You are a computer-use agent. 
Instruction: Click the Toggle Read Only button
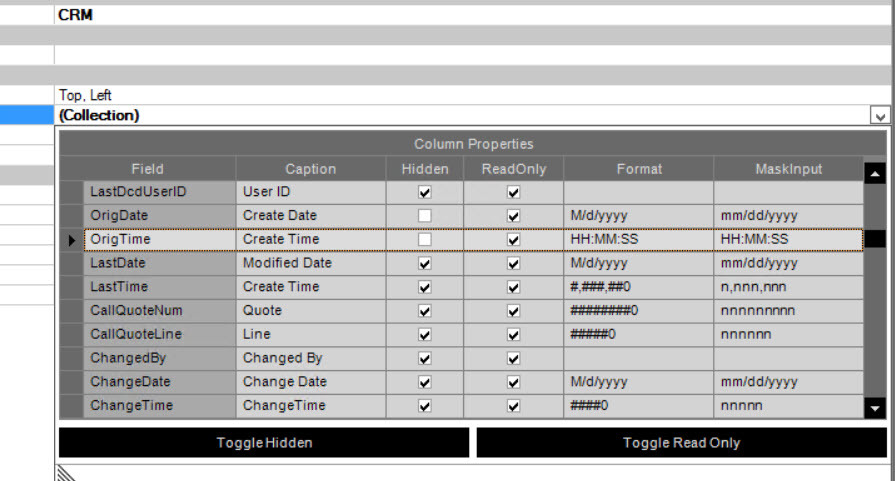682,443
